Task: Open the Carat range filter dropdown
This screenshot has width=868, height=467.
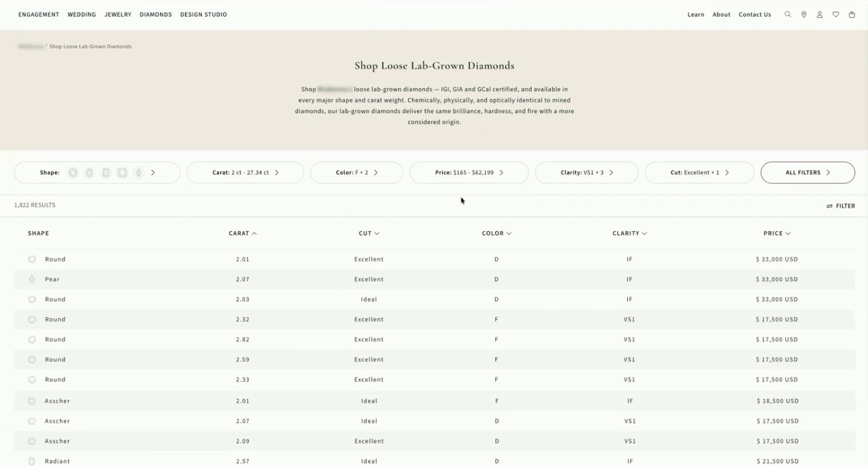Action: click(245, 172)
